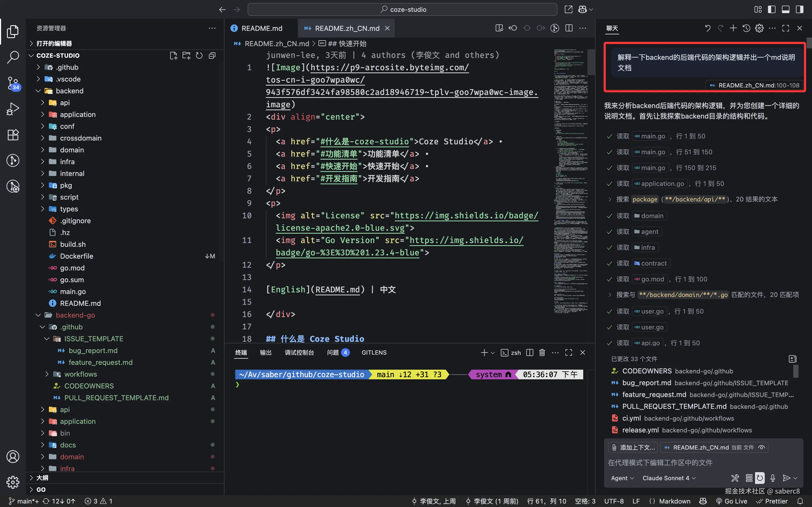The image size is (812, 507).
Task: Click microphone voice input in chat
Action: (773, 478)
